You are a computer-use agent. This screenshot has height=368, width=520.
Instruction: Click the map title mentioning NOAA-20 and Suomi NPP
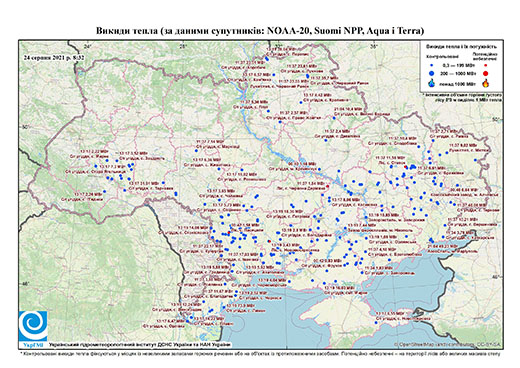260,31
